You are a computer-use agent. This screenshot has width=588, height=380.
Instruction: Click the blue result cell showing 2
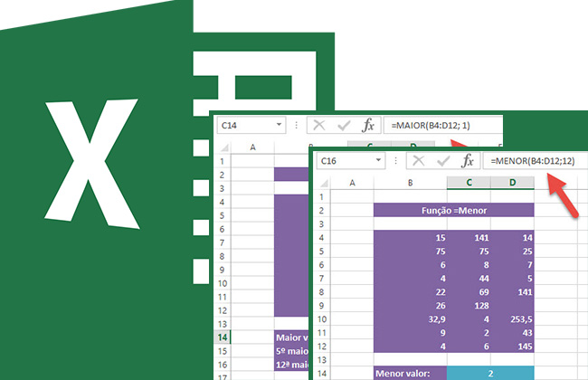[490, 374]
